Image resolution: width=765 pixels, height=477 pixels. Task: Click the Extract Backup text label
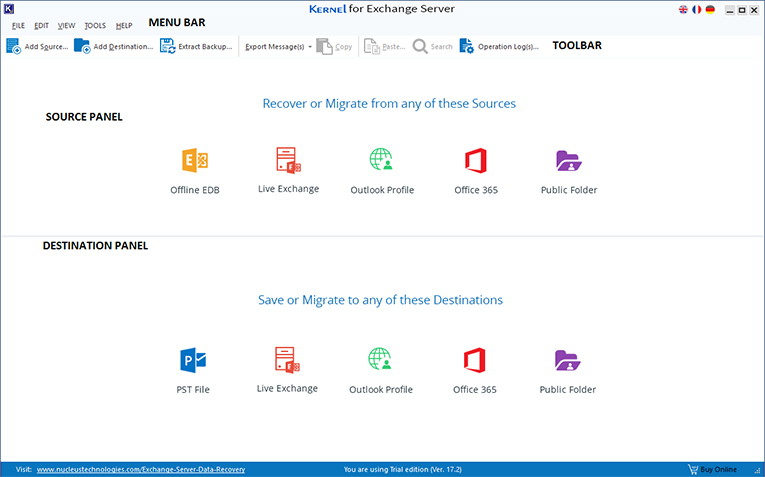205,46
